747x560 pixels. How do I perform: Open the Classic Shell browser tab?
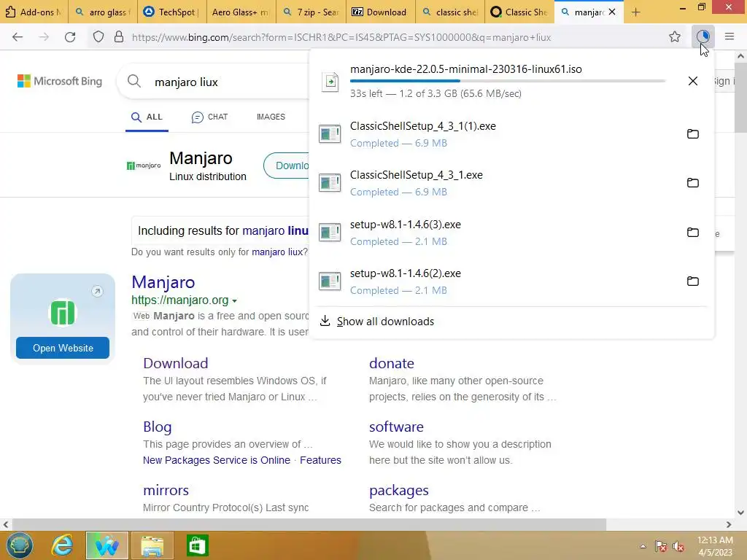point(519,12)
